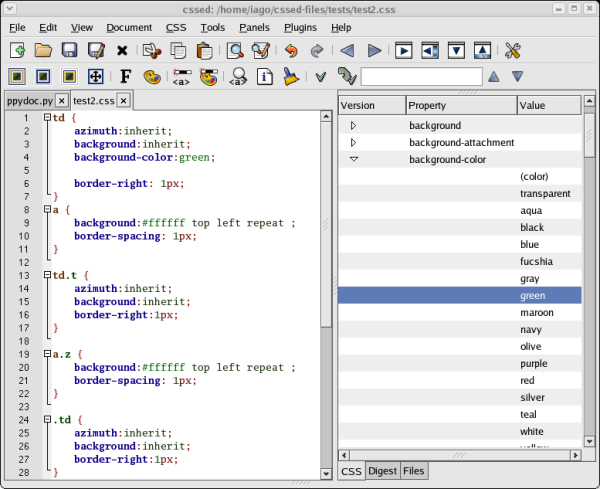Click the new document icon
This screenshot has height=489, width=600.
coord(17,50)
